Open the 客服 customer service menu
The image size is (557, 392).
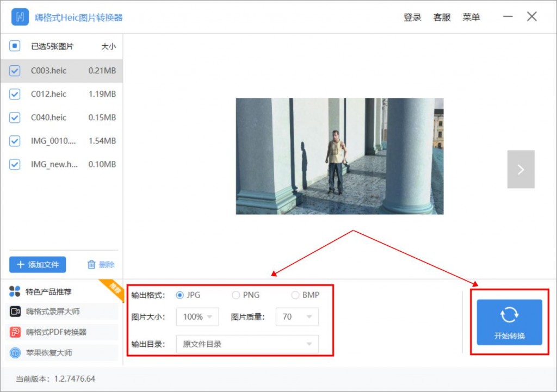coord(442,17)
